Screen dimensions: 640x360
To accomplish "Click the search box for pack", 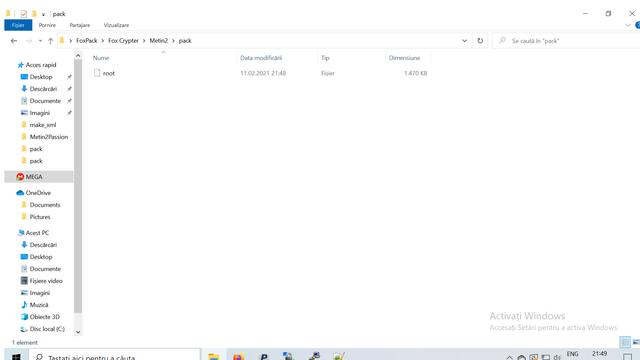I will click(567, 40).
